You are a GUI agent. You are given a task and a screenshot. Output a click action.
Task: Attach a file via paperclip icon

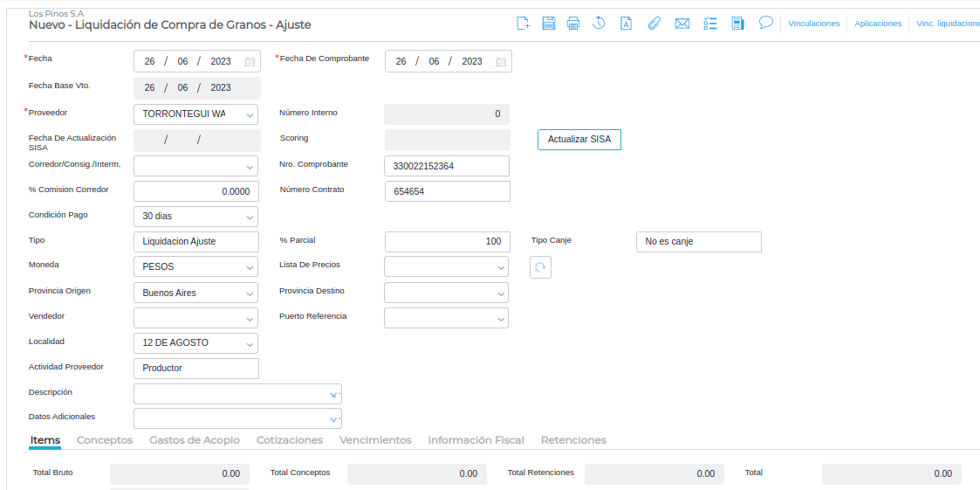tap(654, 24)
